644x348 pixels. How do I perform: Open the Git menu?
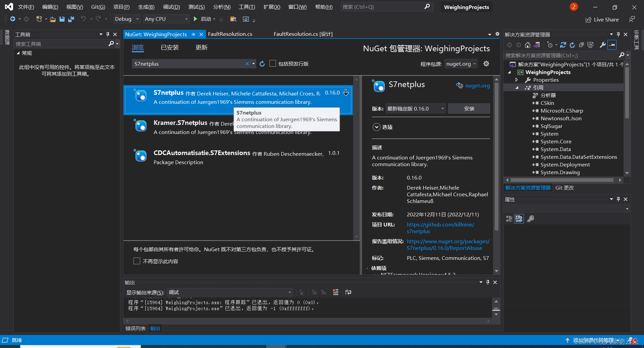point(98,7)
